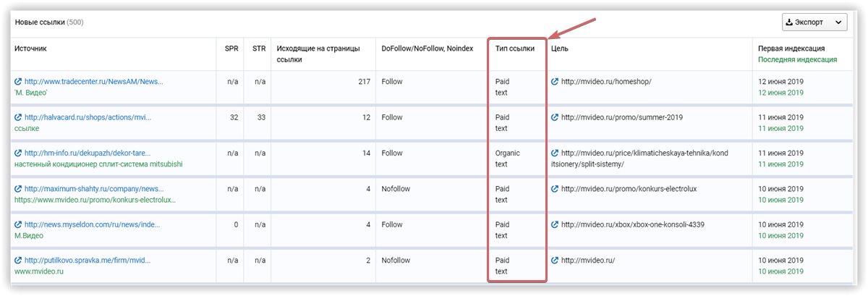Click the Тип ссылки column header
Viewport: 868px width, 296px height.
[x=515, y=48]
